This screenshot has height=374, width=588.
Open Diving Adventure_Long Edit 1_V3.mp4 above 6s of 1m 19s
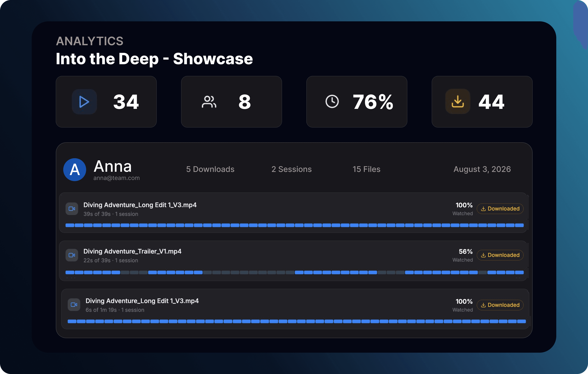tap(142, 301)
